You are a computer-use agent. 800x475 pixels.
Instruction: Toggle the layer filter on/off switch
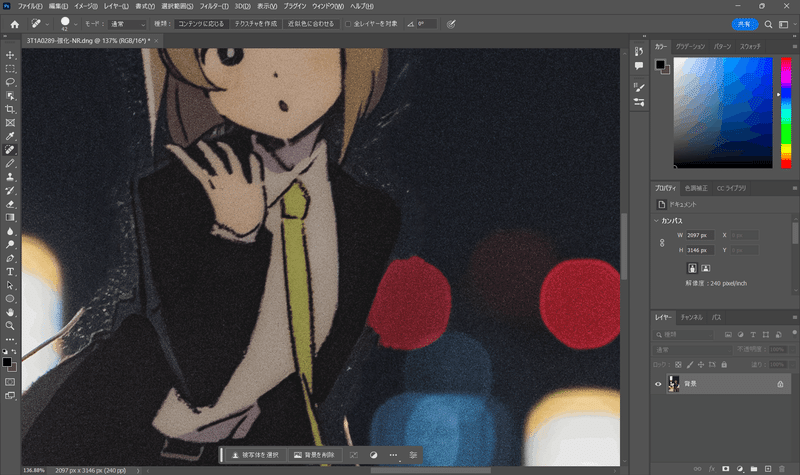(x=794, y=333)
